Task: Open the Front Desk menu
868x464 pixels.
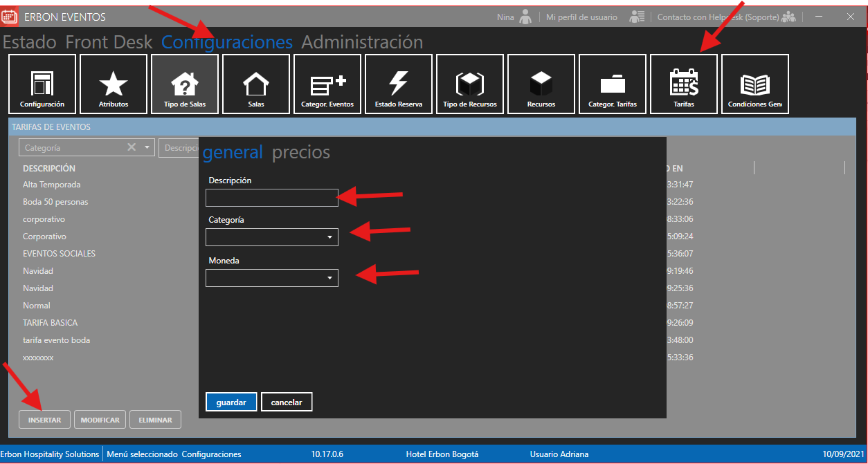Action: click(x=109, y=42)
